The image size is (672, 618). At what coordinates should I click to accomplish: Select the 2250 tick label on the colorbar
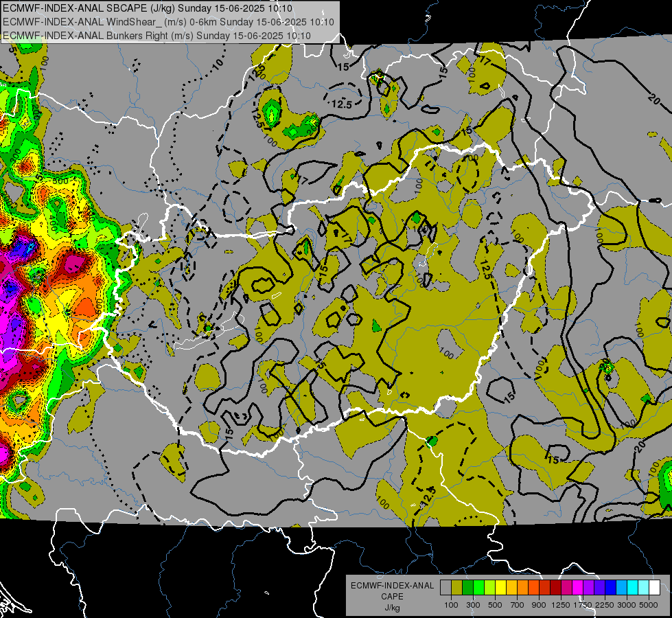tap(605, 605)
